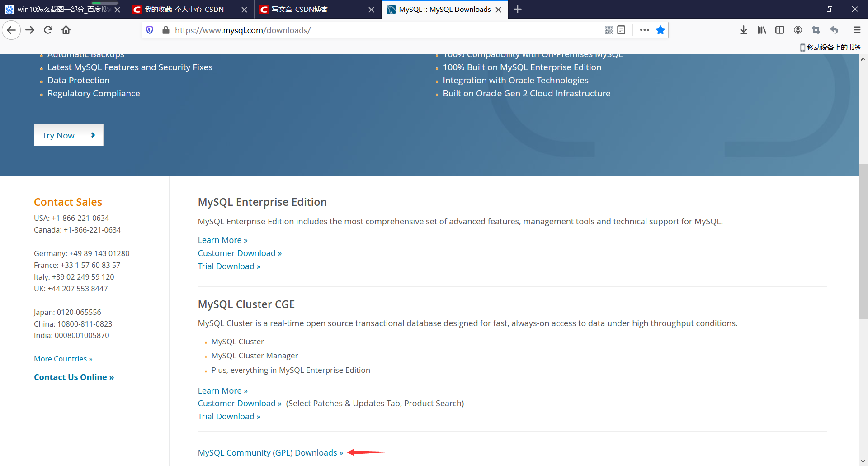Open the library bookshelf icon
The width and height of the screenshot is (868, 466).
(x=762, y=30)
